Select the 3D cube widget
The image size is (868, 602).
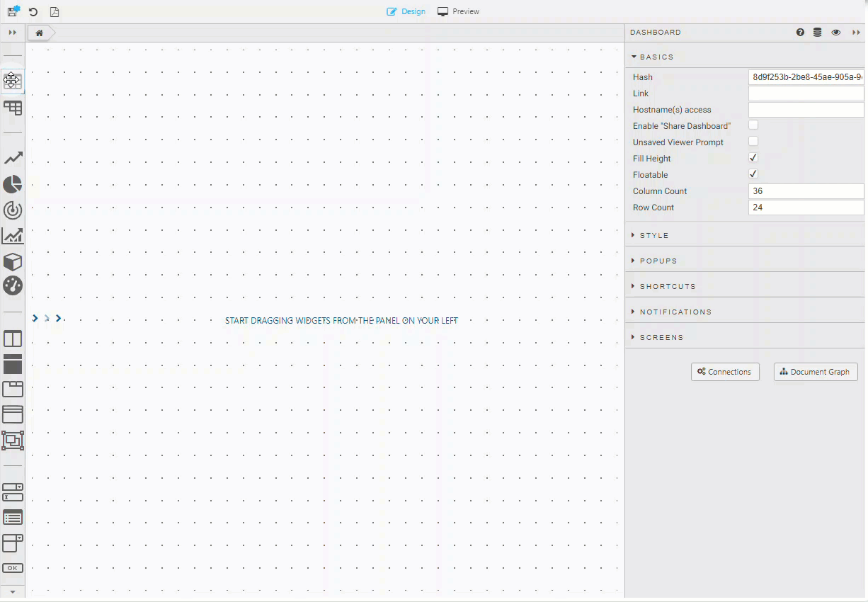click(x=13, y=262)
